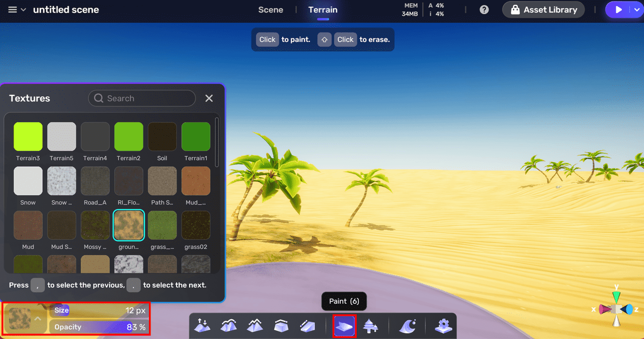This screenshot has width=644, height=339.
Task: Select the raise/lower terrain tool
Action: pyautogui.click(x=202, y=326)
